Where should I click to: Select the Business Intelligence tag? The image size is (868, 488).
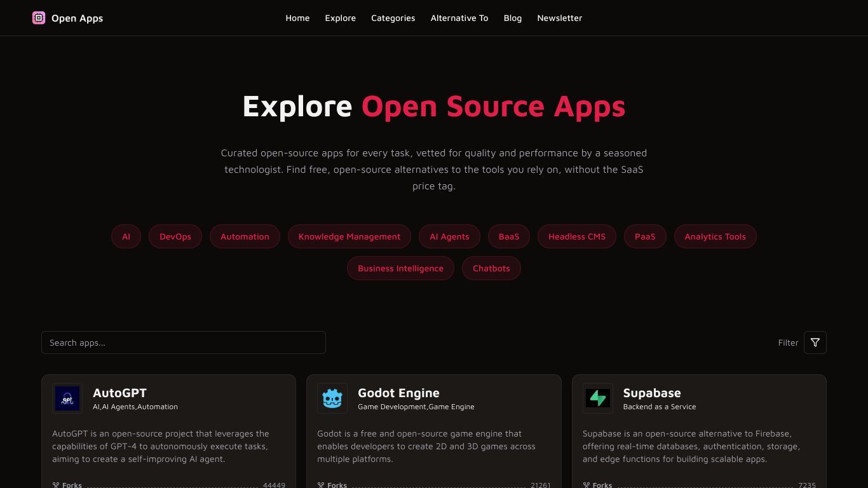coord(400,268)
